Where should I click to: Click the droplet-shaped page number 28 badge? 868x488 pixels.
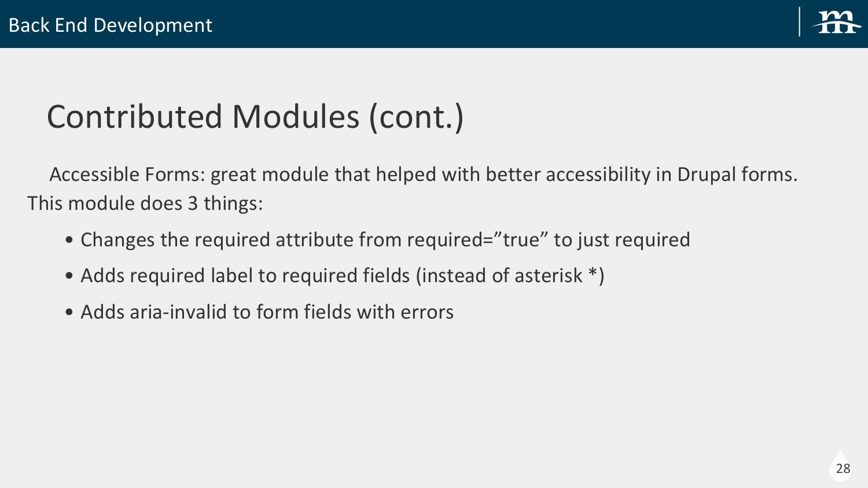840,466
